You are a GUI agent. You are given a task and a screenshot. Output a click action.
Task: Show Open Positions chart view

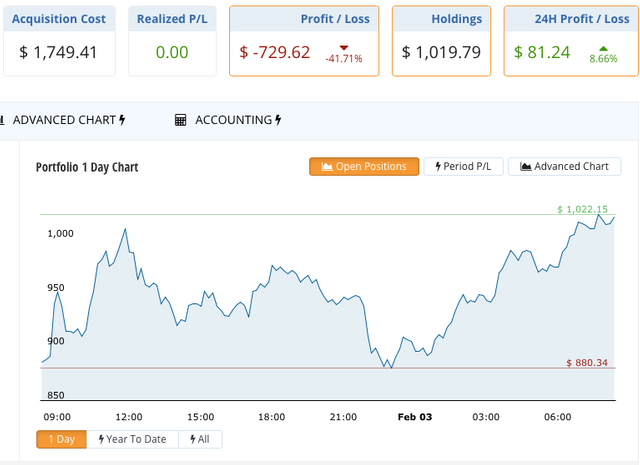[363, 167]
